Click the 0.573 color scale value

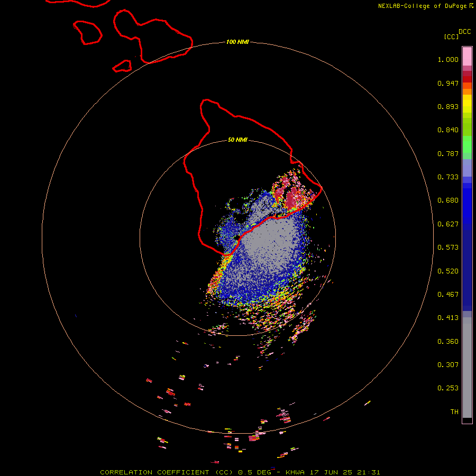(448, 248)
